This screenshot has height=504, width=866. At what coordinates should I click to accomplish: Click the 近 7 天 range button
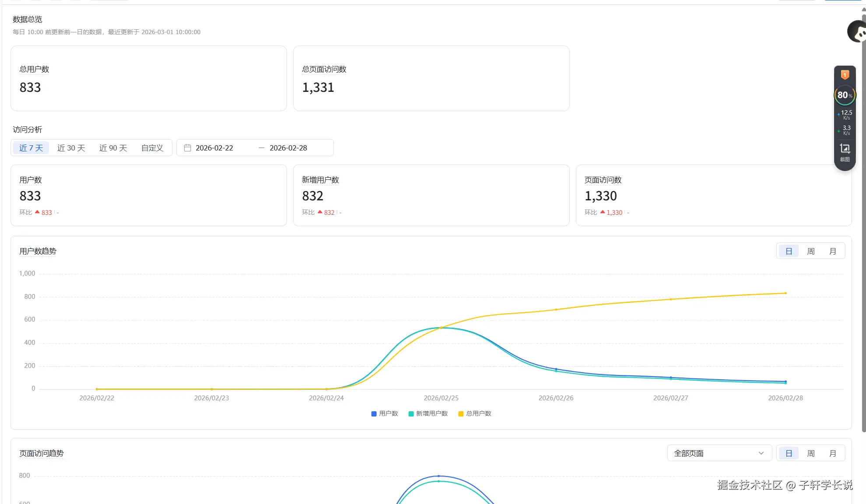pos(31,148)
